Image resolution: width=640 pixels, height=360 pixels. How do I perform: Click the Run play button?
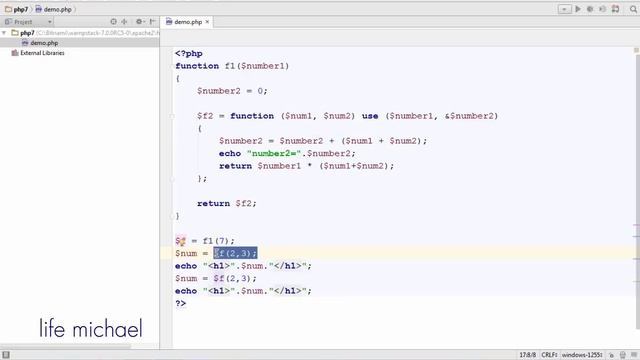coord(578,9)
